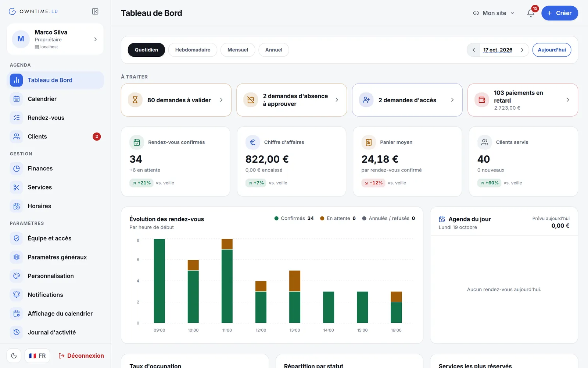588x368 pixels.
Task: Click the Personnalisation palette icon
Action: click(x=17, y=276)
